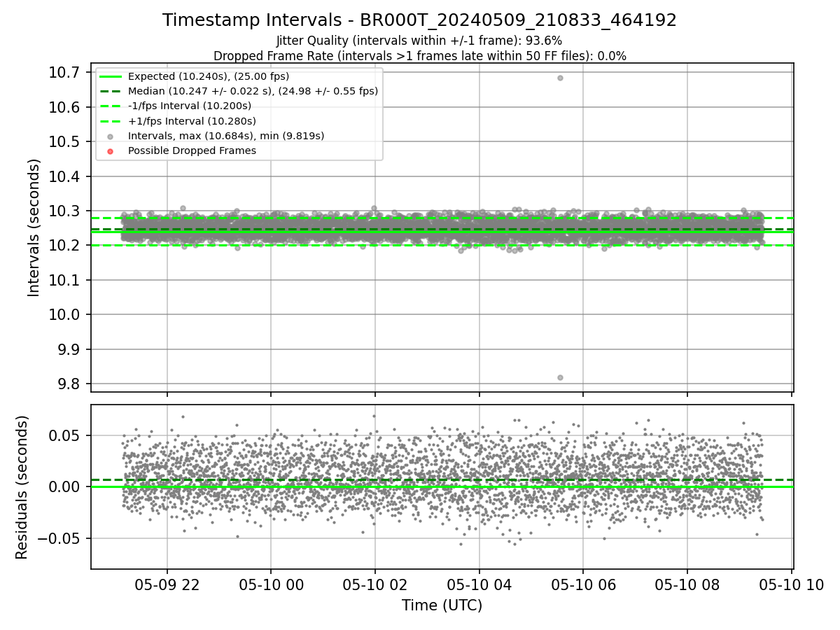This screenshot has width=840, height=630.
Task: Click the y-axis tick label '10.6'
Action: (x=65, y=107)
